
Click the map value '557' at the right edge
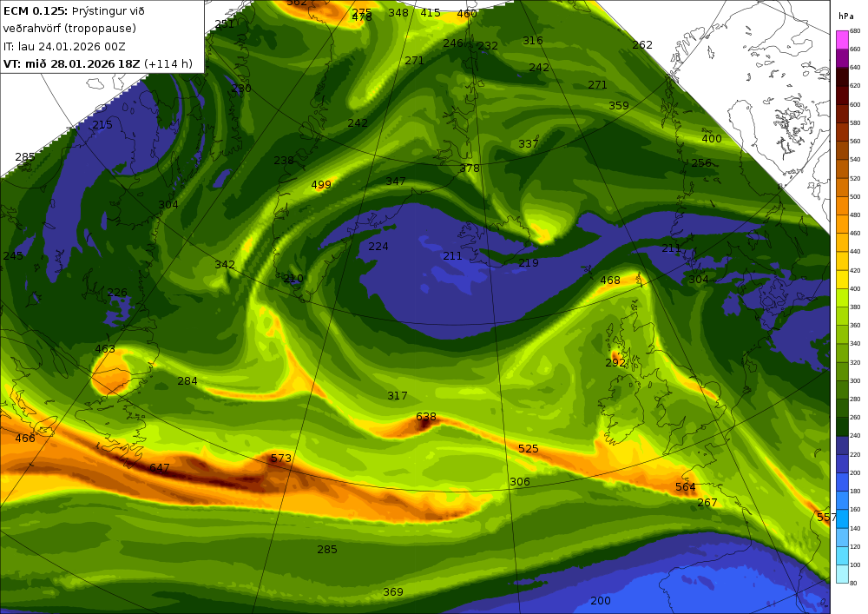825,517
